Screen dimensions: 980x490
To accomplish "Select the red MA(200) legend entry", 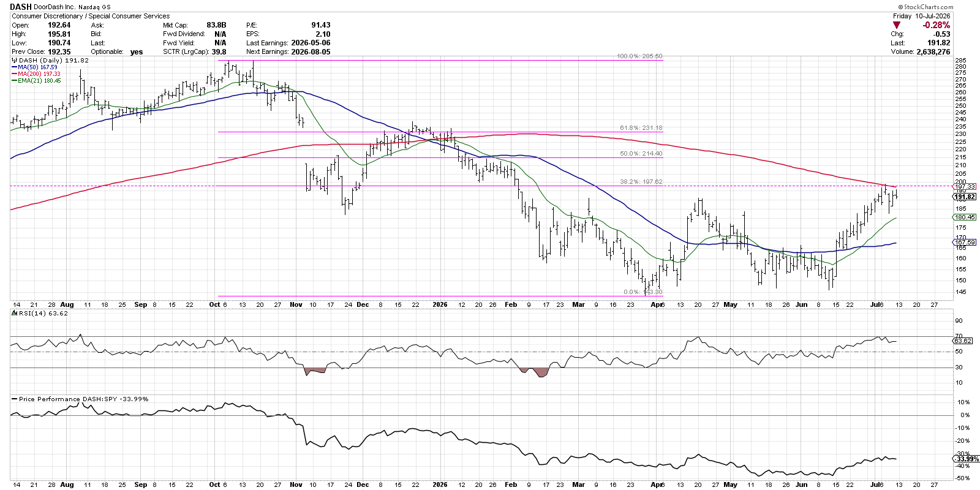I will [36, 74].
